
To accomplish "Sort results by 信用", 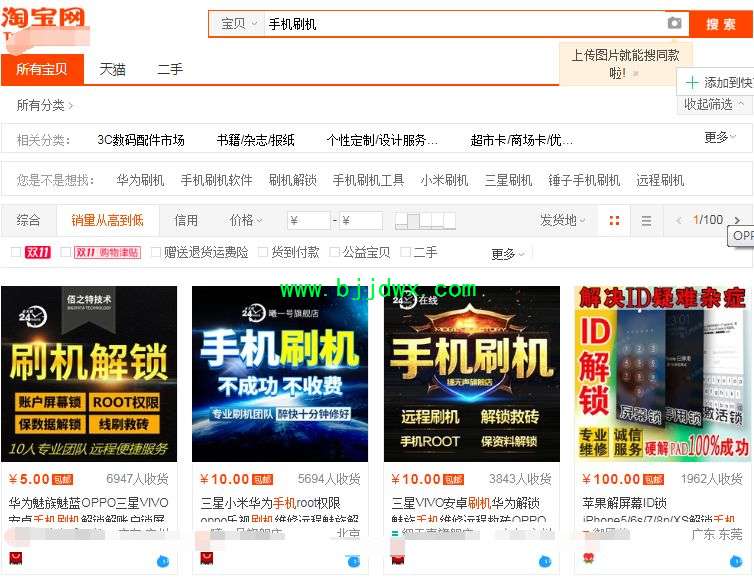I will point(186,220).
